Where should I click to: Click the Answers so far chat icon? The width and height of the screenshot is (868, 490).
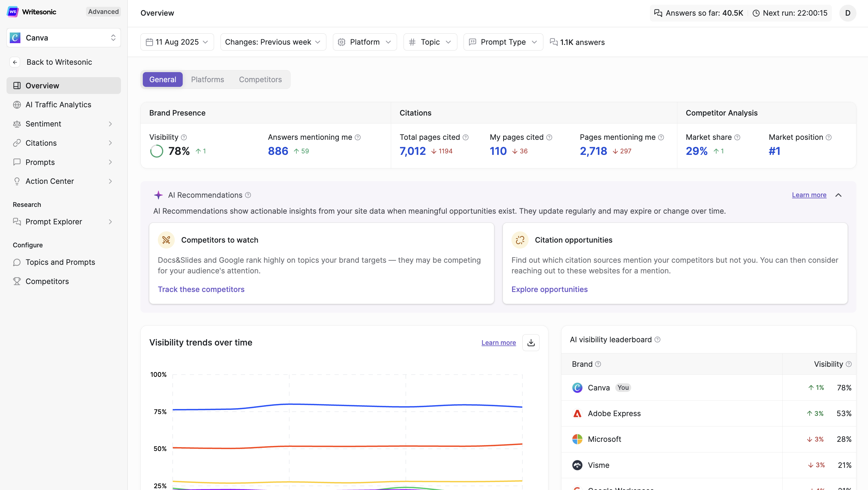pyautogui.click(x=658, y=13)
